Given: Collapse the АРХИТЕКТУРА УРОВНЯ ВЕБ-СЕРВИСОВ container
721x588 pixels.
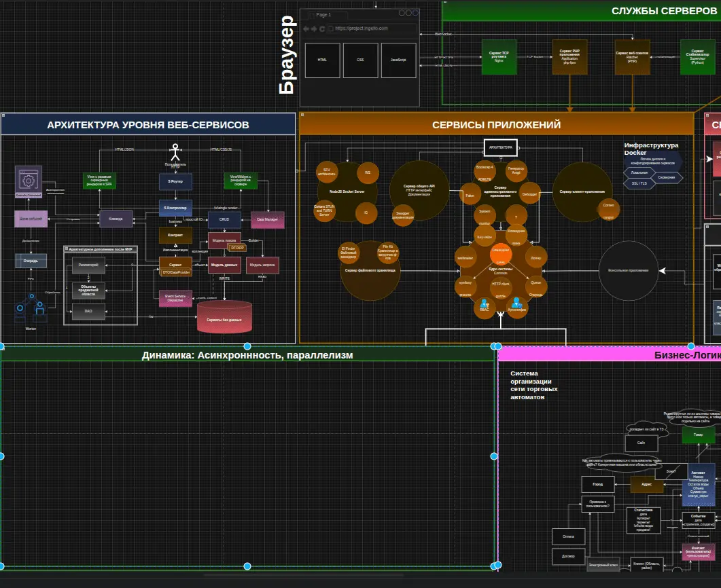Looking at the screenshot, I should point(5,117).
